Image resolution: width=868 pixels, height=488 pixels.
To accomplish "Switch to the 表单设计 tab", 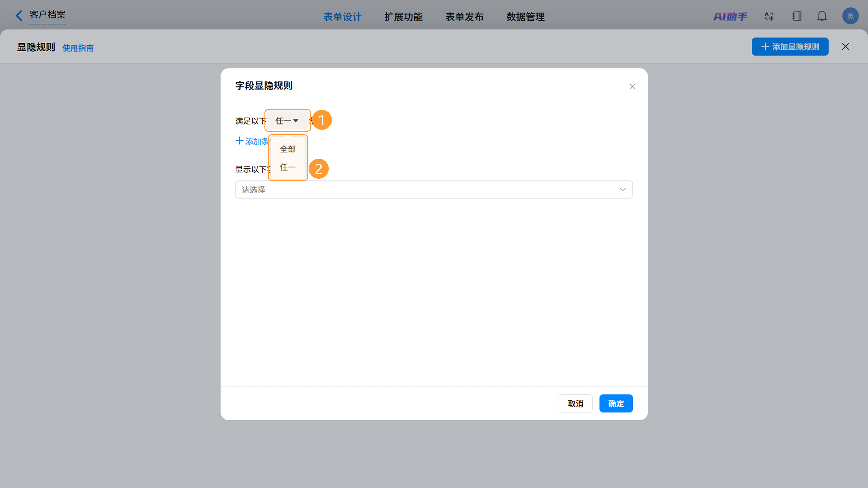I will (342, 17).
